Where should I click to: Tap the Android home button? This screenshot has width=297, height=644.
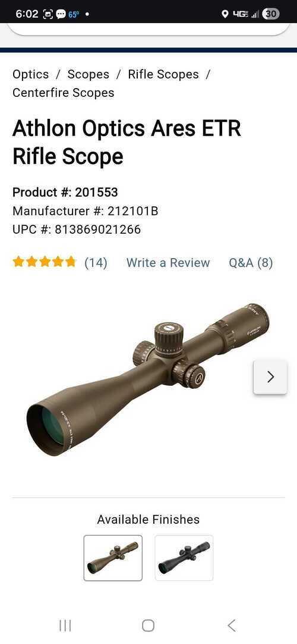click(148, 626)
